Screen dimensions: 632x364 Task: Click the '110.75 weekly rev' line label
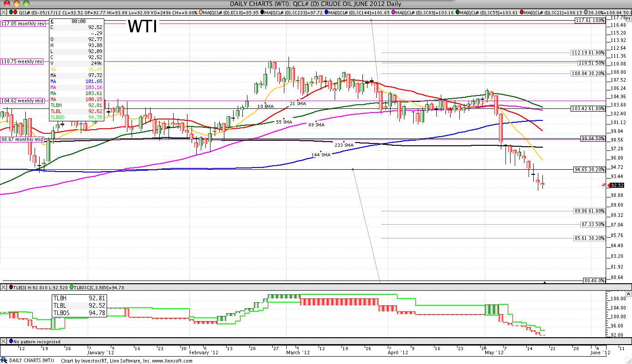22,61
